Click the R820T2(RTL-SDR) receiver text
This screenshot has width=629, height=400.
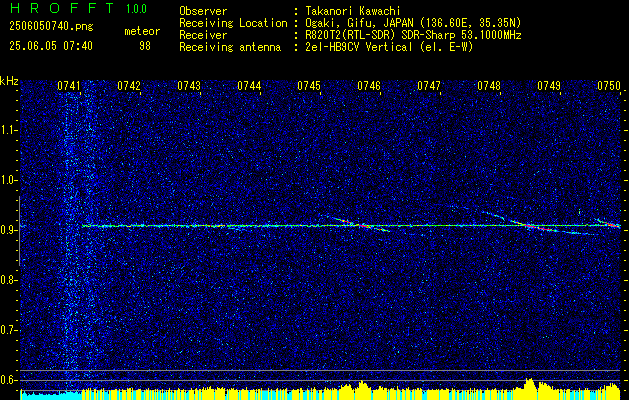pos(413,35)
